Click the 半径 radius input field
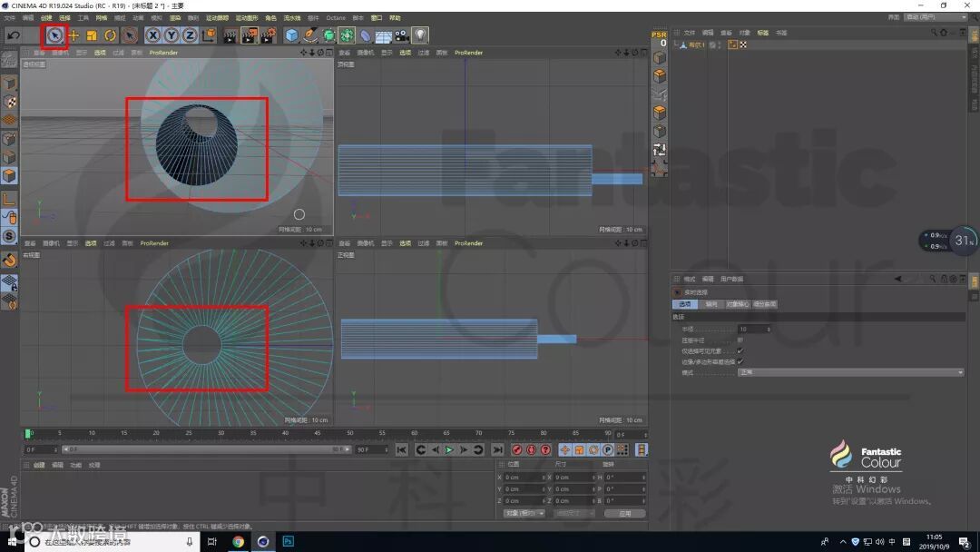Image resolution: width=980 pixels, height=552 pixels. (x=755, y=329)
